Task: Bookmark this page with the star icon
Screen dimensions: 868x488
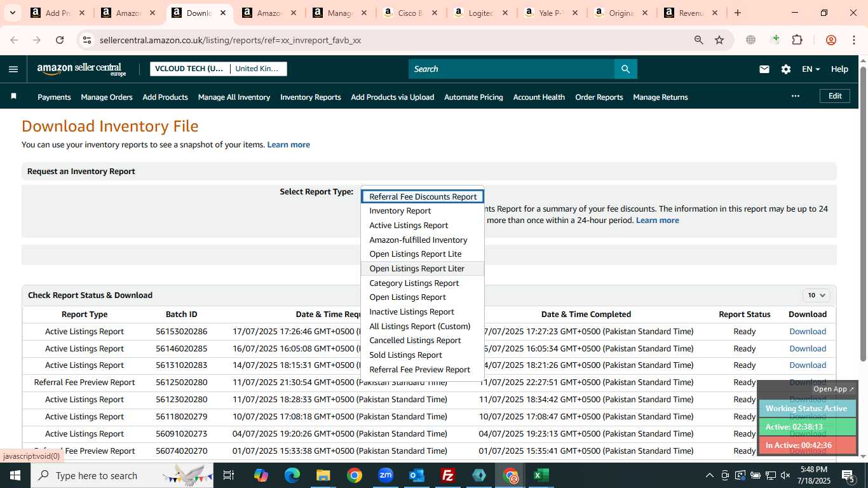Action: [x=719, y=40]
